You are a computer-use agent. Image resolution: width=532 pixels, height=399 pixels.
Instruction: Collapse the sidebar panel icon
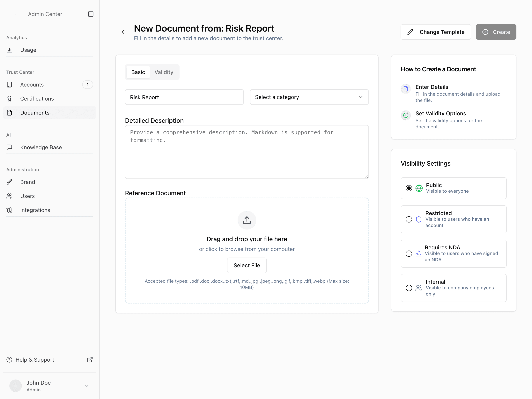(91, 14)
